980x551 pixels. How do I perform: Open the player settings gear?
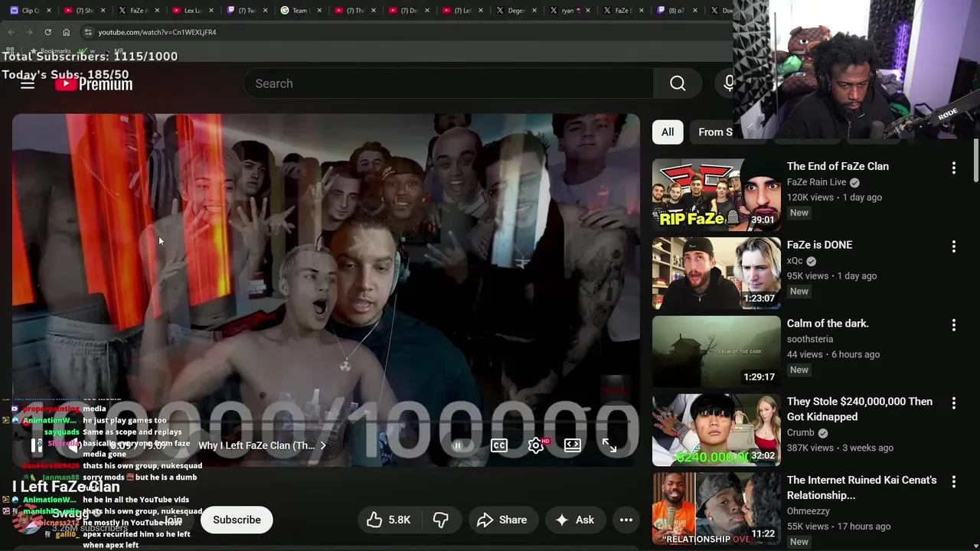(x=536, y=445)
